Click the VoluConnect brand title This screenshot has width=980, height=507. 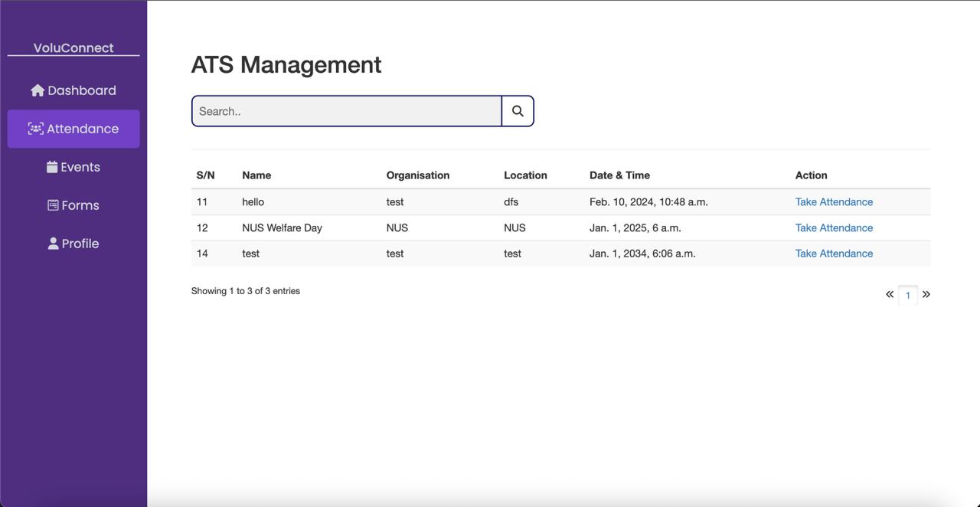tap(73, 47)
